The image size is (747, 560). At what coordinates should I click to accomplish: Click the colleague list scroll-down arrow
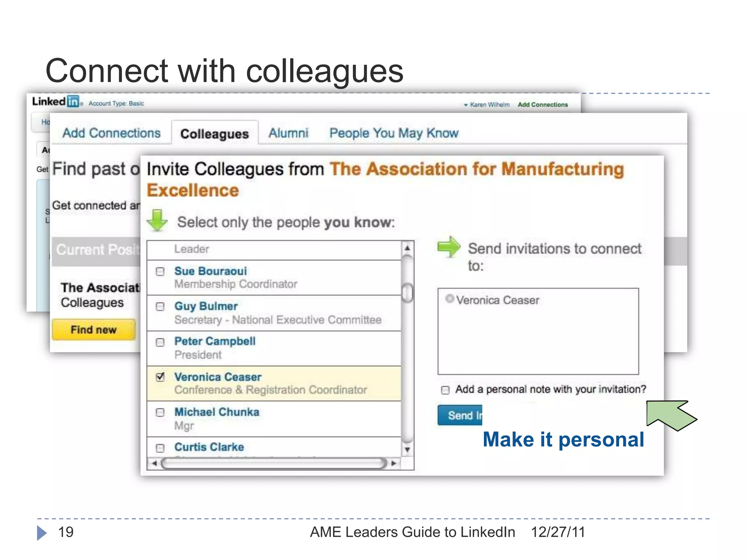click(x=407, y=450)
